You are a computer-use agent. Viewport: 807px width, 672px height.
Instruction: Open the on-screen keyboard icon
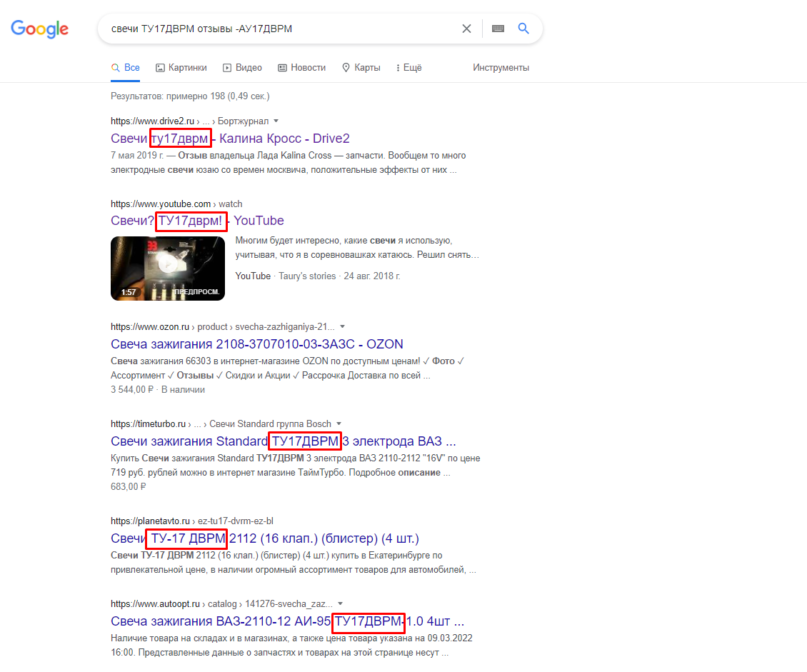click(498, 29)
